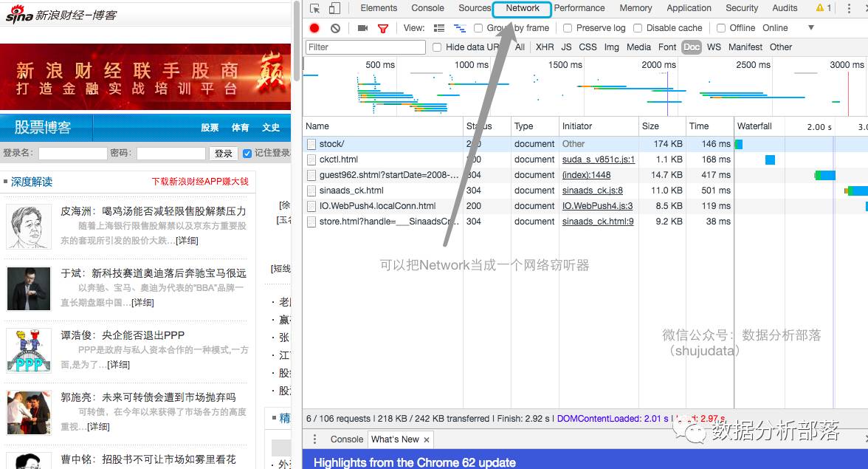The width and height of the screenshot is (868, 469).
Task: Click the sinaads_ck.html file icon
Action: click(x=311, y=191)
